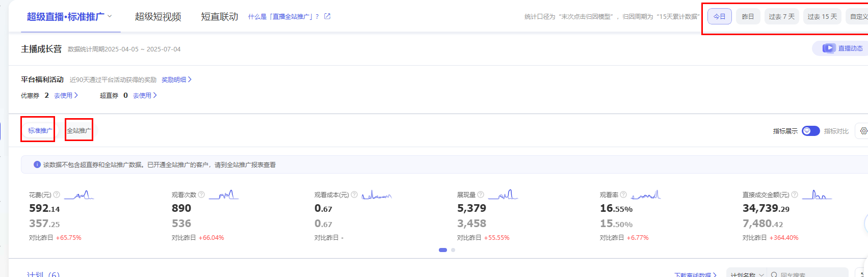Select the 今日 date range option

pyautogui.click(x=719, y=17)
